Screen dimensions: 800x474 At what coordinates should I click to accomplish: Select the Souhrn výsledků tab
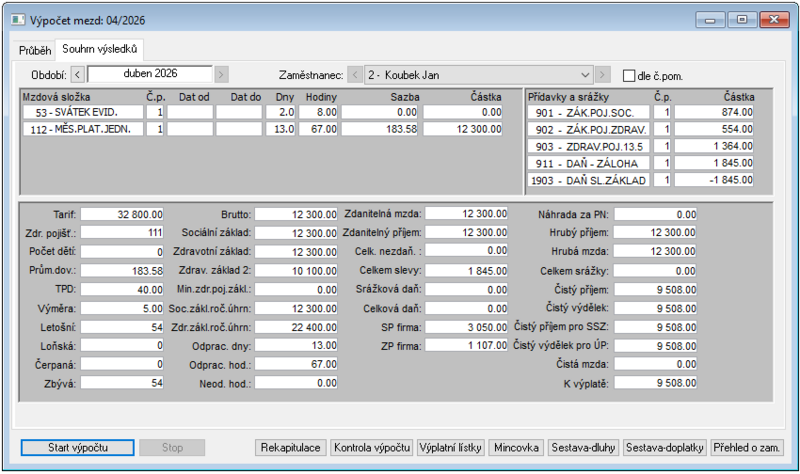point(99,49)
